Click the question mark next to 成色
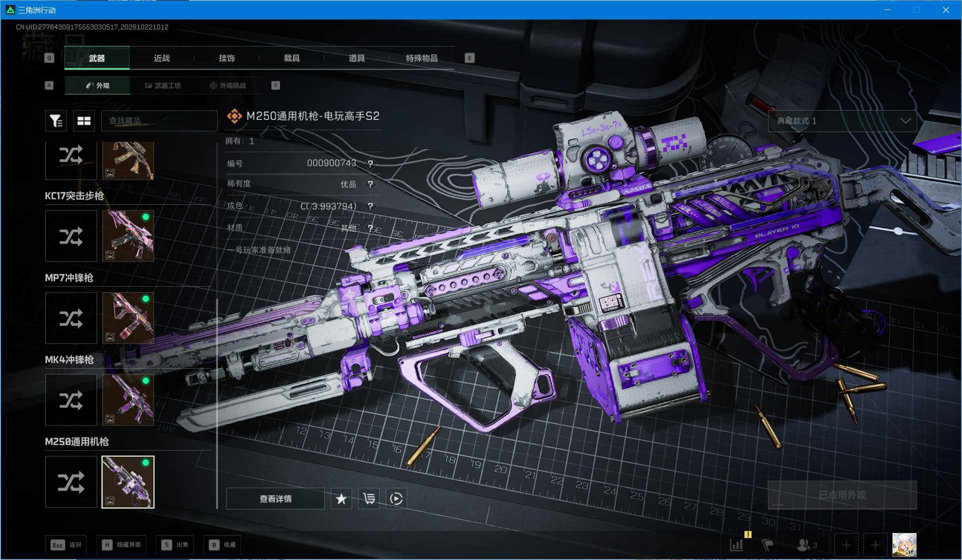 tap(370, 206)
